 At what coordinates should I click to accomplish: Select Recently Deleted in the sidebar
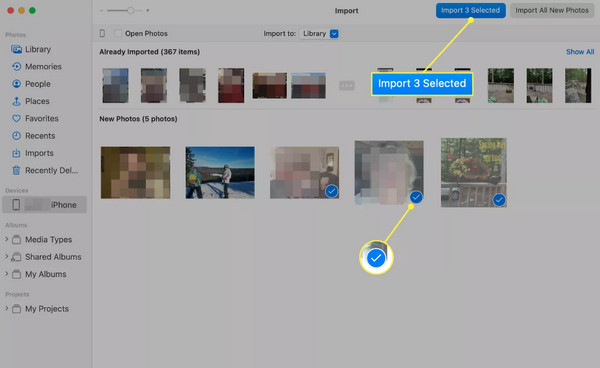(x=51, y=170)
